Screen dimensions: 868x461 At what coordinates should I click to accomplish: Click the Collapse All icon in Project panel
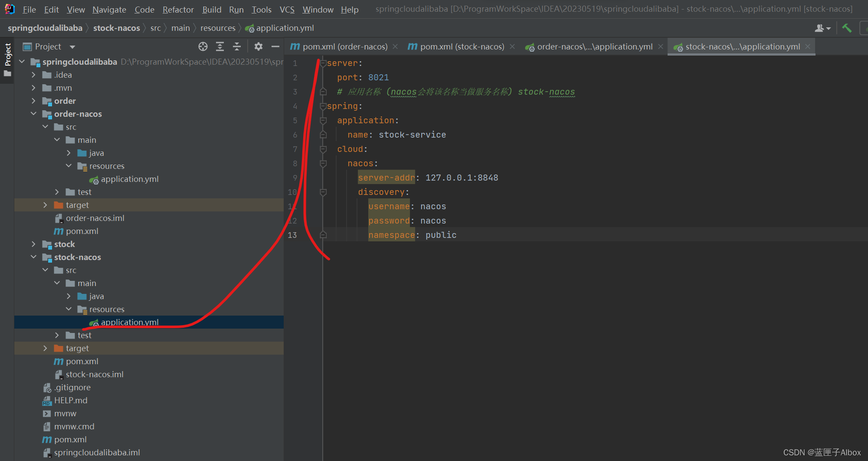click(x=237, y=46)
